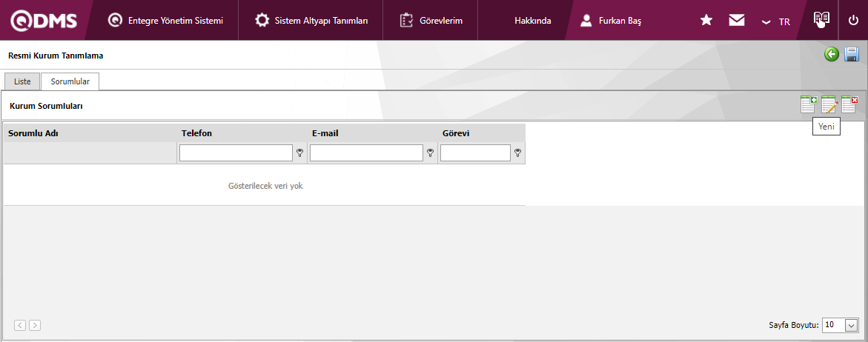Open the Hakkında menu
The width and height of the screenshot is (868, 342).
pyautogui.click(x=532, y=21)
